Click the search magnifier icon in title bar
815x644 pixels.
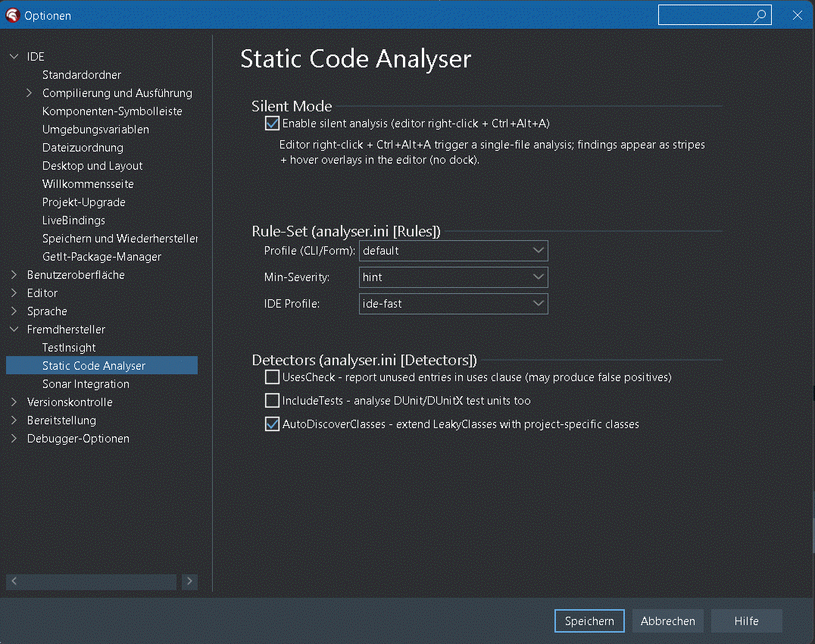click(760, 16)
